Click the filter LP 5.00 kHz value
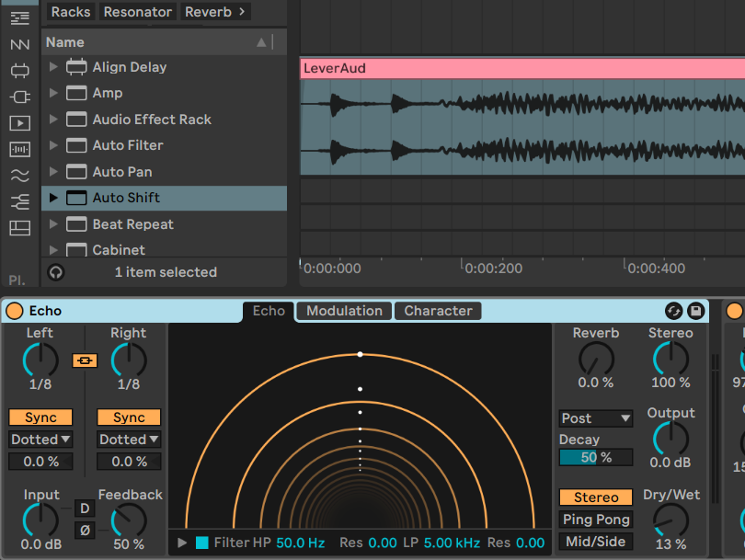This screenshot has height=560, width=745. click(x=452, y=543)
